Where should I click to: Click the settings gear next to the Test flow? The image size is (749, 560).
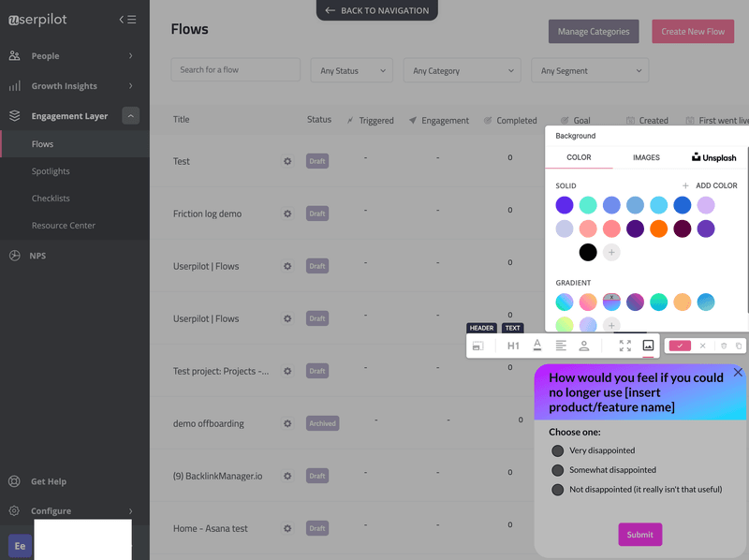tap(287, 161)
